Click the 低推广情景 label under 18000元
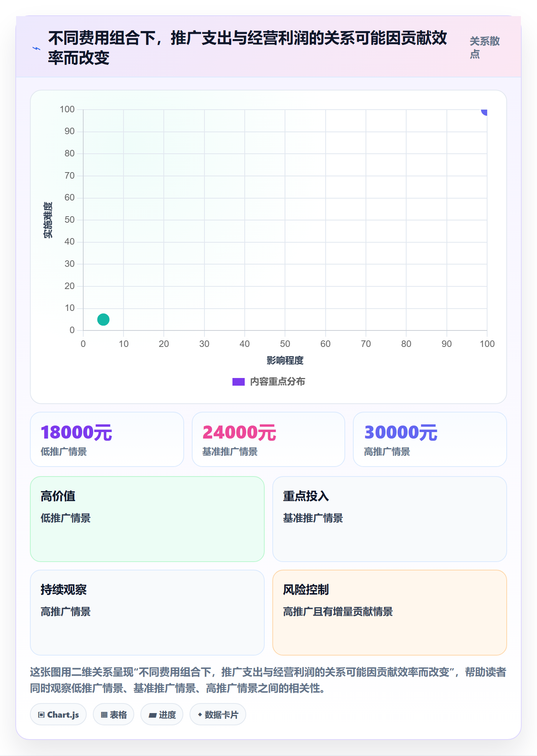This screenshot has width=537, height=756. pos(64,452)
